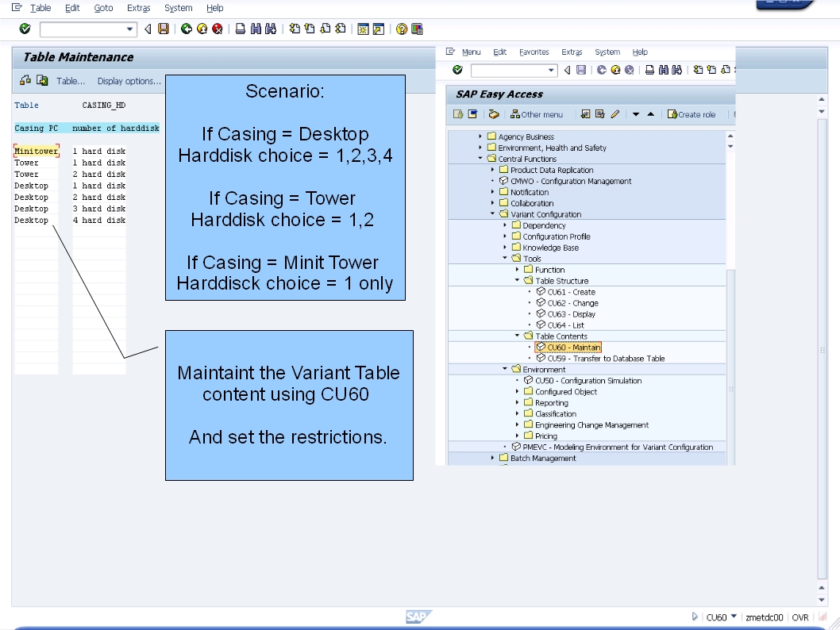This screenshot has width=840, height=630.
Task: Click first icon left of Table... button
Action: (25, 80)
